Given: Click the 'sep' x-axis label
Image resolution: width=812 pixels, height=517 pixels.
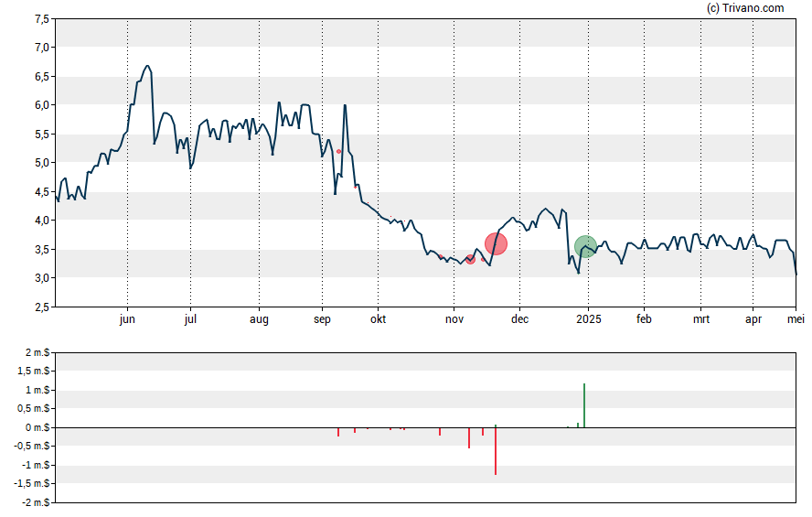Looking at the screenshot, I should (322, 319).
